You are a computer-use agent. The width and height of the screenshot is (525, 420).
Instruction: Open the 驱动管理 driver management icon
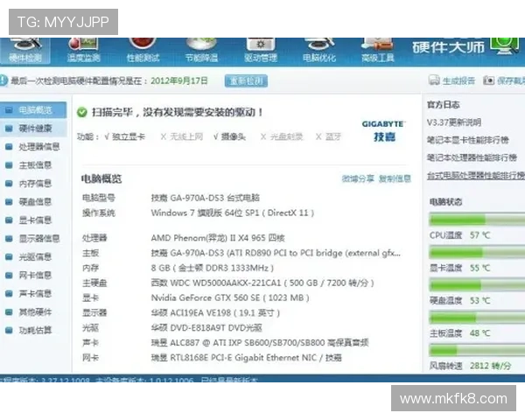point(261,50)
